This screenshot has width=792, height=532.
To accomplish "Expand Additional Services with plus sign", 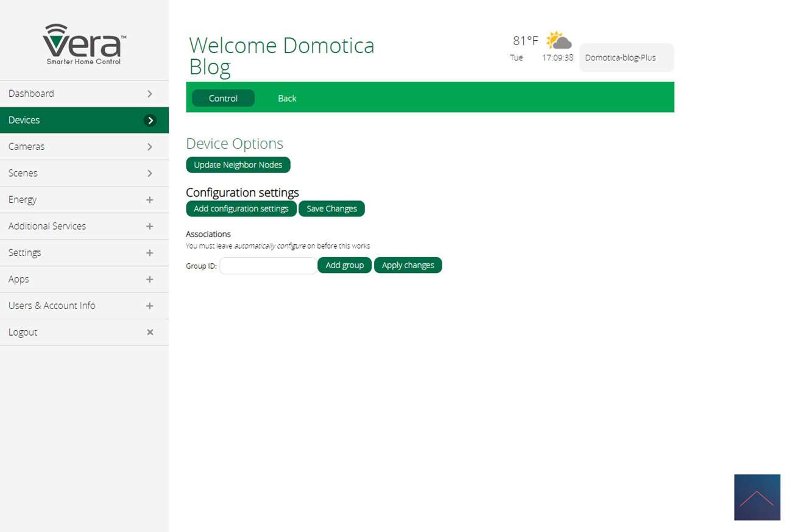I will (150, 226).
